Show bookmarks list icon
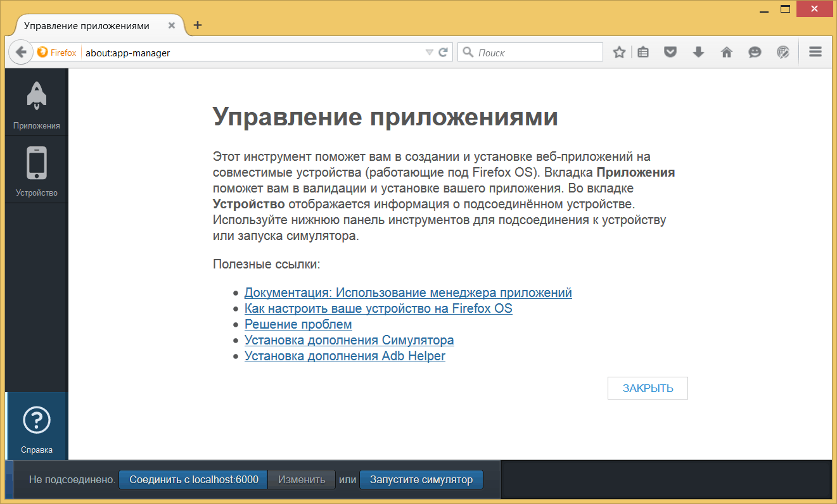 click(x=643, y=53)
